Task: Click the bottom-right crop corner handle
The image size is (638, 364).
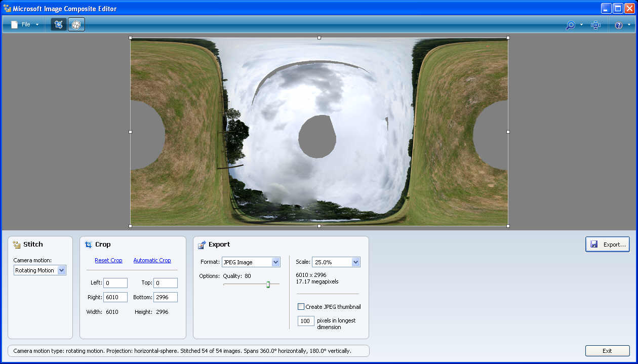Action: point(508,226)
